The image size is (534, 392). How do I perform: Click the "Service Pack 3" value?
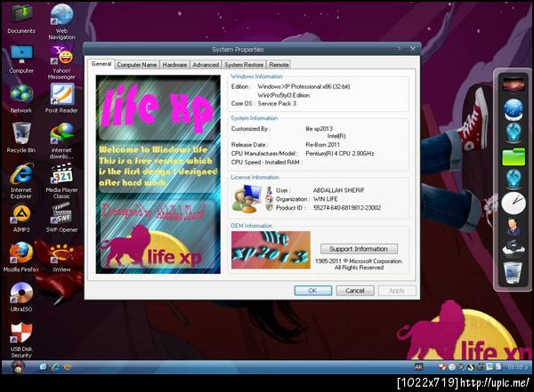click(277, 103)
